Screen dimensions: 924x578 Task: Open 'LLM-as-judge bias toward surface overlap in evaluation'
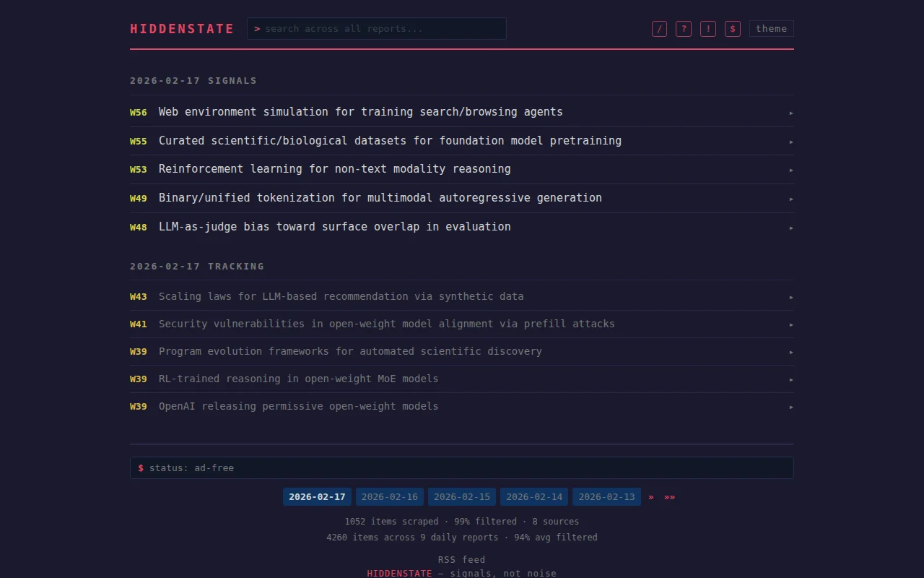click(x=335, y=227)
